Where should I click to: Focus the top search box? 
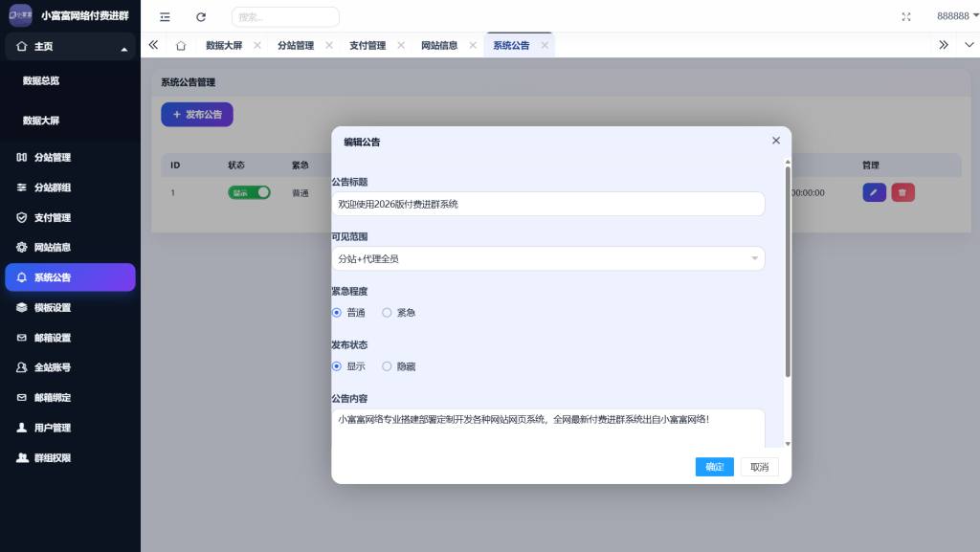click(285, 17)
